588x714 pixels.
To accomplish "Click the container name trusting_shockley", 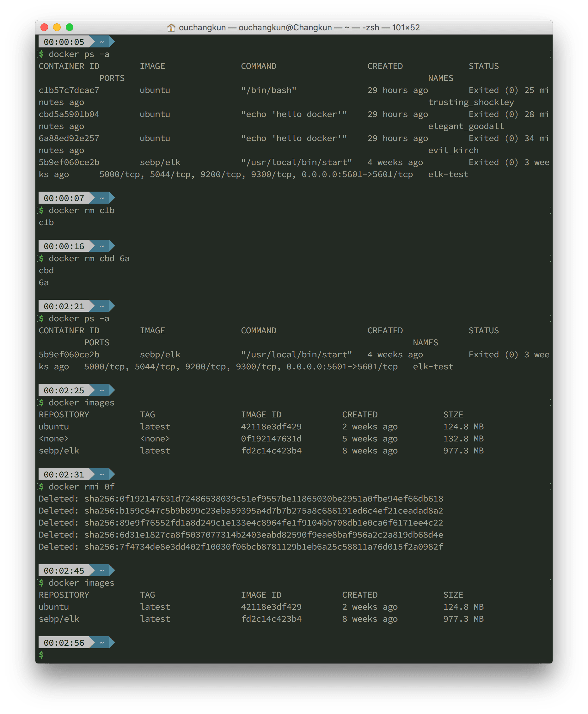I will [x=471, y=102].
